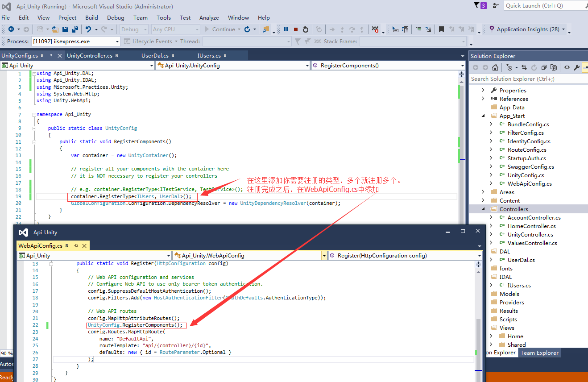Viewport: 588px width, 382px height.
Task: Select HomeController.cs in Solution Explorer
Action: 531,226
